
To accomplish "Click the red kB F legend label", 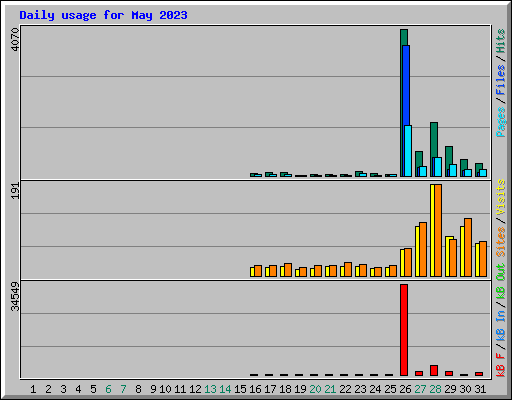I will (501, 365).
